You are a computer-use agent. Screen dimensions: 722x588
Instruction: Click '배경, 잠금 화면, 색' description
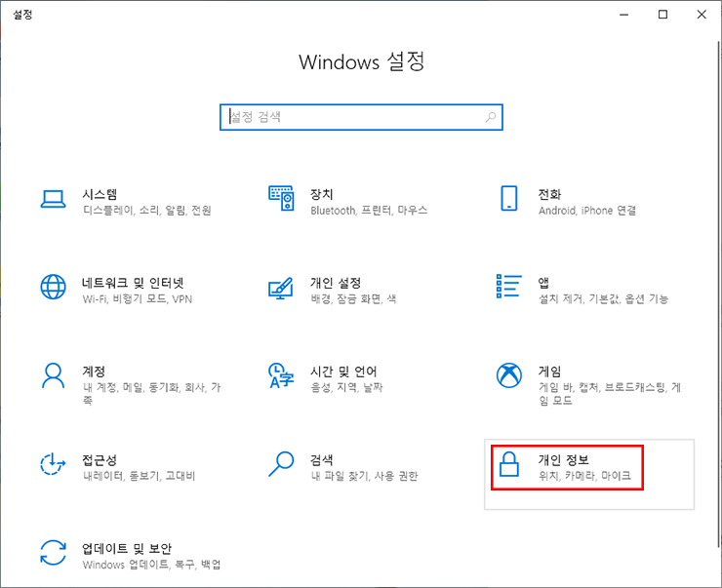353,299
